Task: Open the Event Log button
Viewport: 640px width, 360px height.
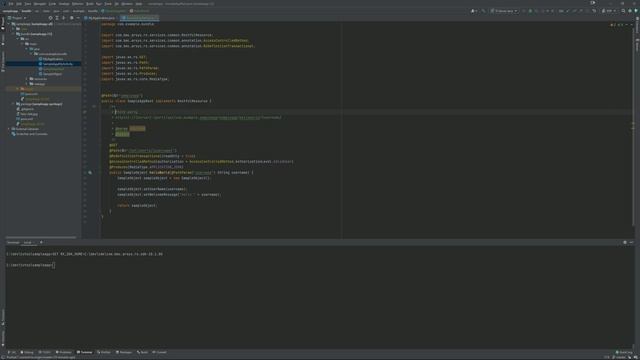Action: [x=624, y=352]
